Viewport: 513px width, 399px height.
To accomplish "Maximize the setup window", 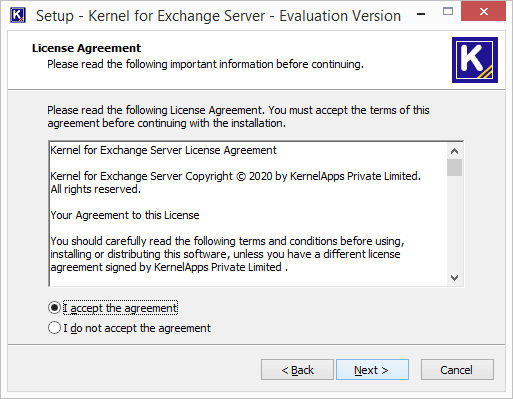I will coord(448,12).
